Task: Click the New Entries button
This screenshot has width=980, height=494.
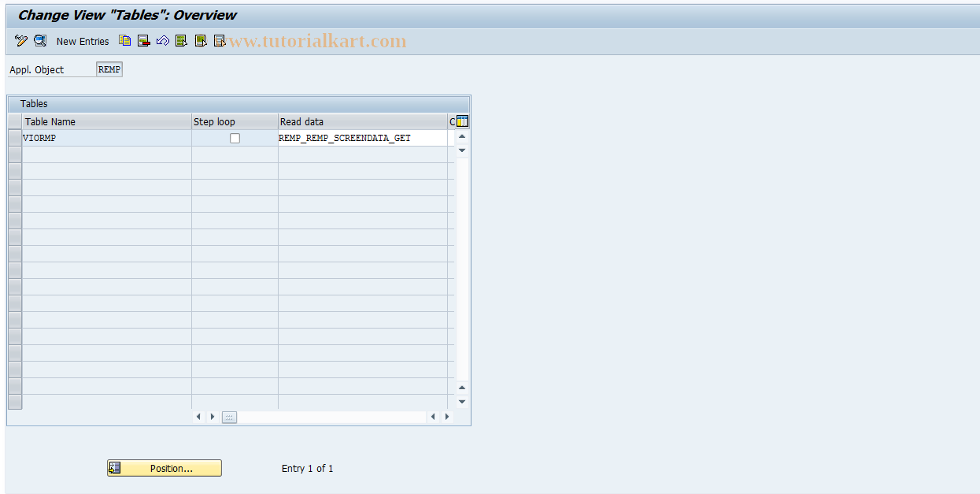Action: click(x=83, y=41)
